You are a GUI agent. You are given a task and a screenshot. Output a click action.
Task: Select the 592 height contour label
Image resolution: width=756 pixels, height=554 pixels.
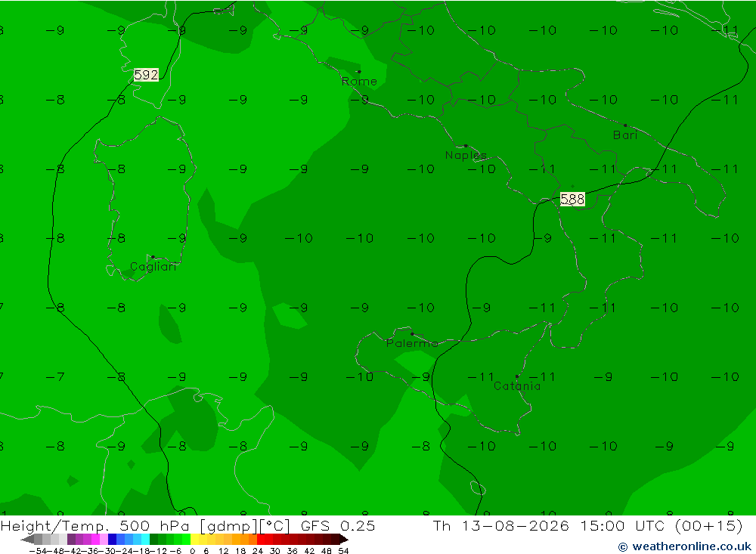point(146,75)
